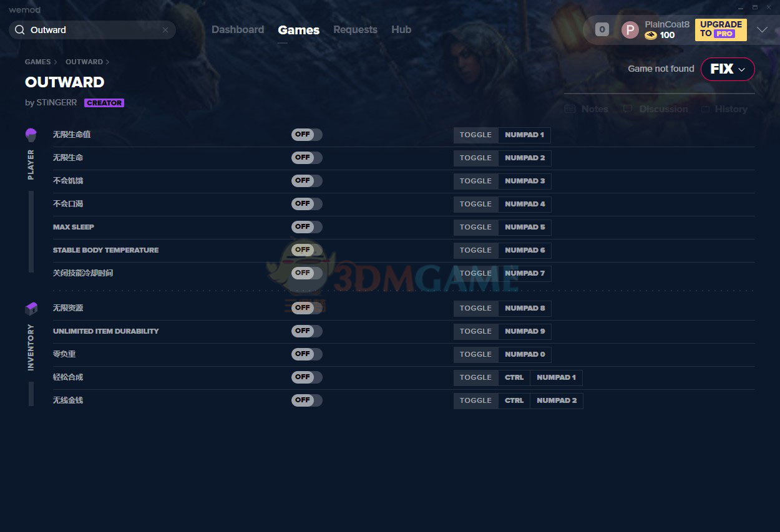Image resolution: width=780 pixels, height=532 pixels.
Task: Click CTRL modifier for 无线金钱 hotkey
Action: point(514,400)
